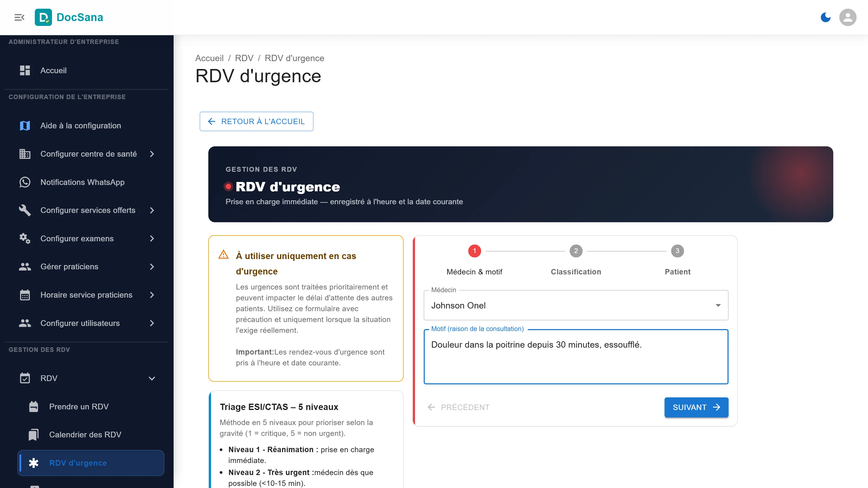Screen dimensions: 868x488
Task: Click the asterisk icon for RDV d'urgence
Action: (34, 463)
